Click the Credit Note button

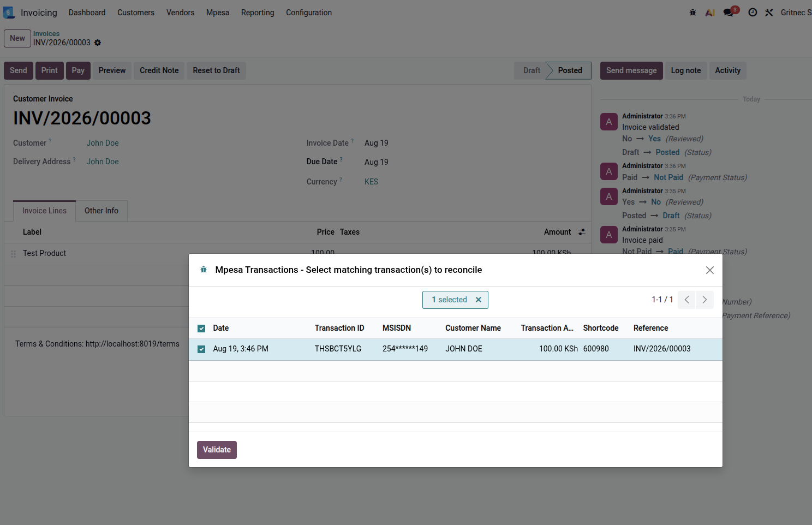tap(159, 70)
